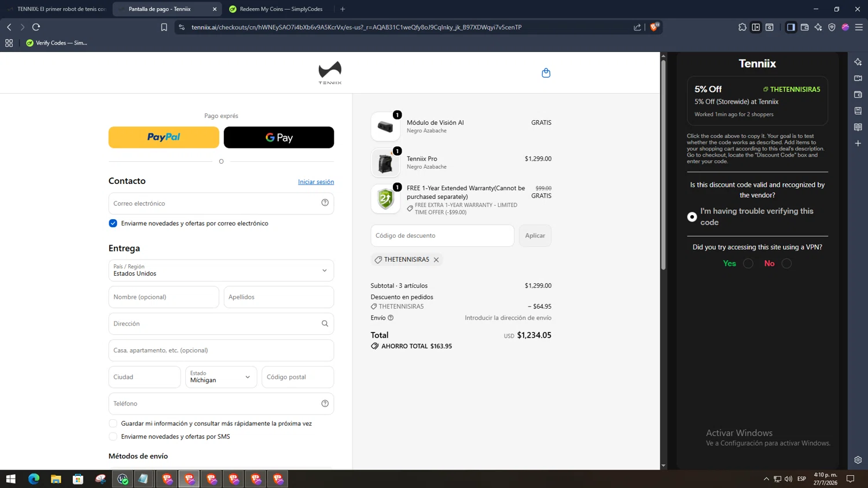The image size is (868, 488).
Task: Select Yes for VPN question
Action: (x=748, y=264)
